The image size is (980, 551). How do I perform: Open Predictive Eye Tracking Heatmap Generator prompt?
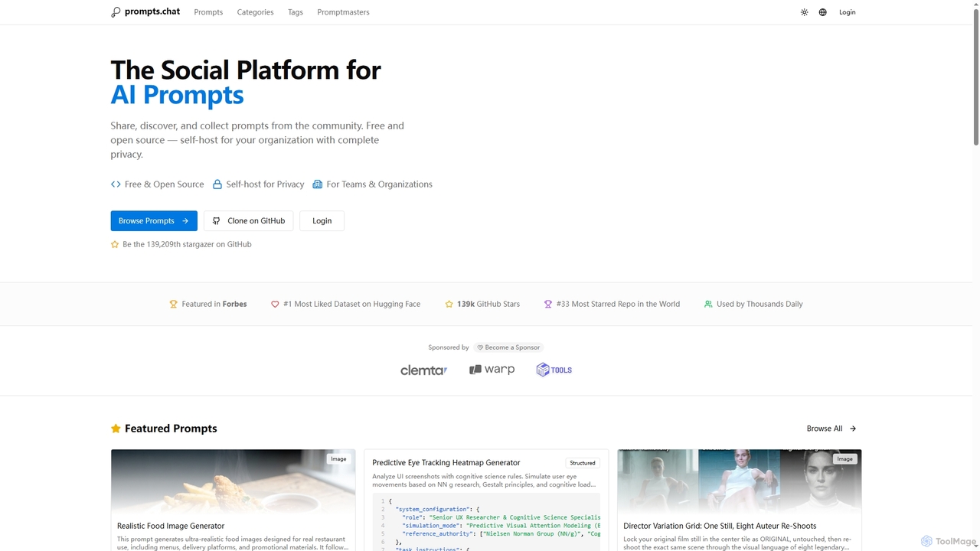pyautogui.click(x=446, y=462)
